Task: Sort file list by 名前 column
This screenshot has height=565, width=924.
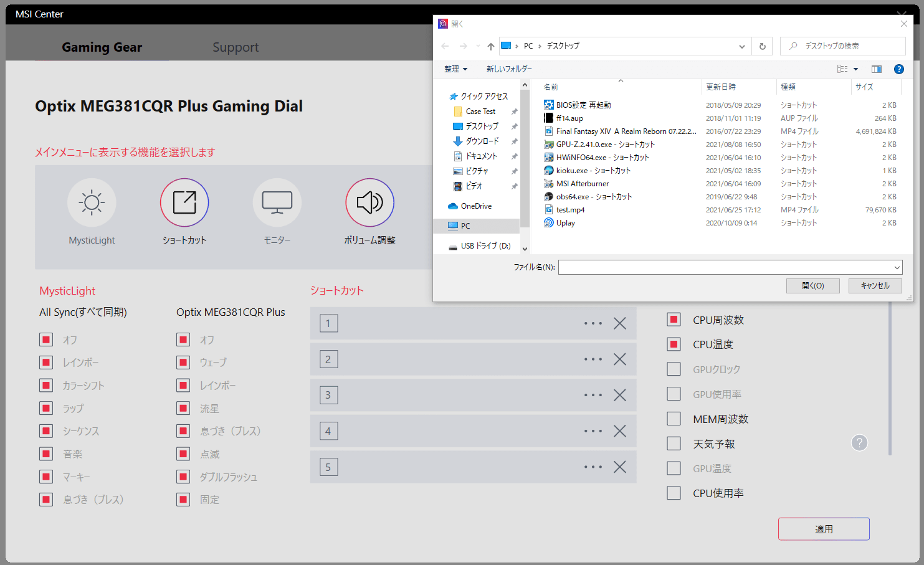Action: click(551, 87)
